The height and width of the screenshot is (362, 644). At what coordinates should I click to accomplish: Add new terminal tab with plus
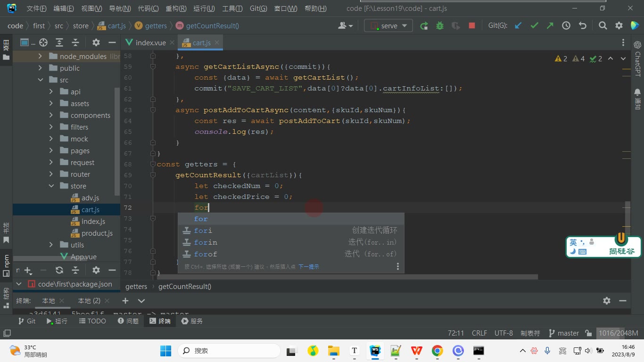125,301
